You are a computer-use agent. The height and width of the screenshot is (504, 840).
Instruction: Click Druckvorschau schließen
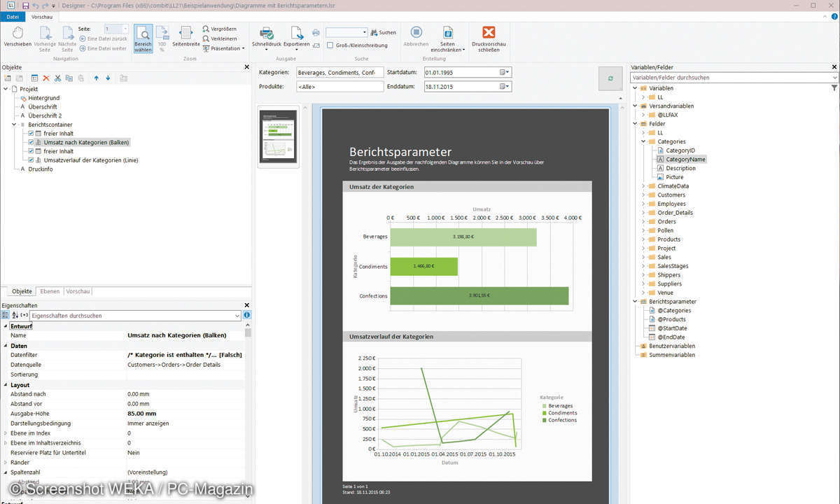pos(489,39)
